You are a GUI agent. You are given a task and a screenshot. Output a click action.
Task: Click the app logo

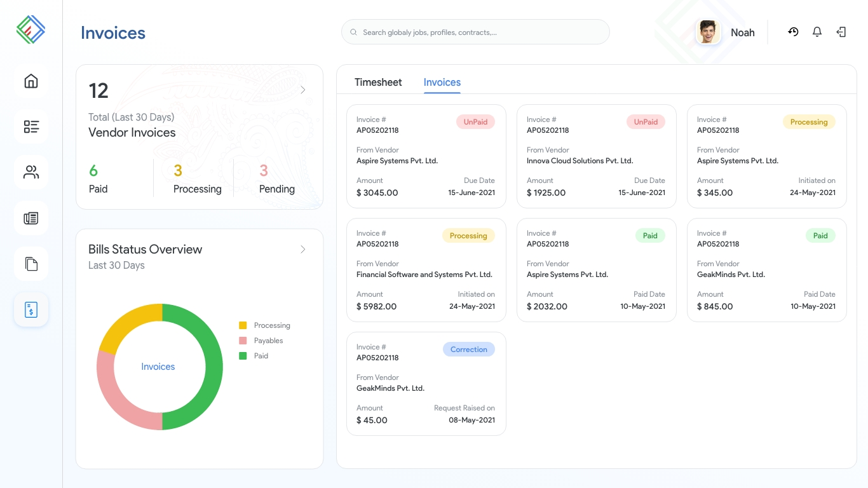point(31,29)
